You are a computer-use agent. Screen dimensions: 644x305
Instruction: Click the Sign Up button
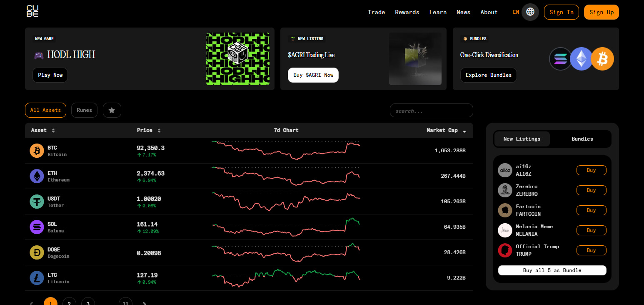click(602, 12)
